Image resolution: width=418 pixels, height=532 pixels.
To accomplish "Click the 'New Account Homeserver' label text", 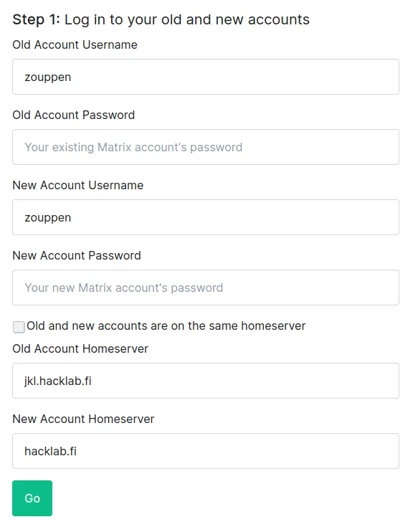I will click(x=83, y=419).
